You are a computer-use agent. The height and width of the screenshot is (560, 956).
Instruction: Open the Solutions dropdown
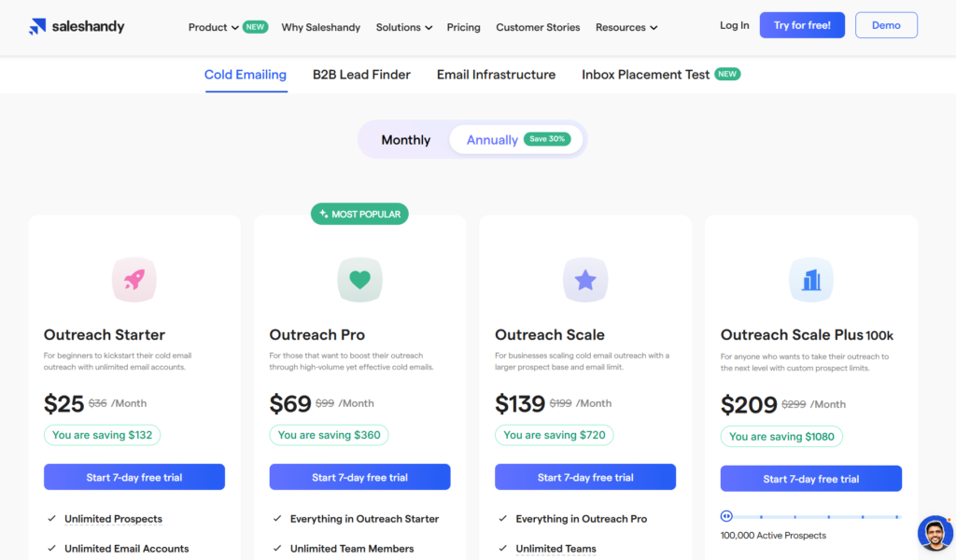403,27
